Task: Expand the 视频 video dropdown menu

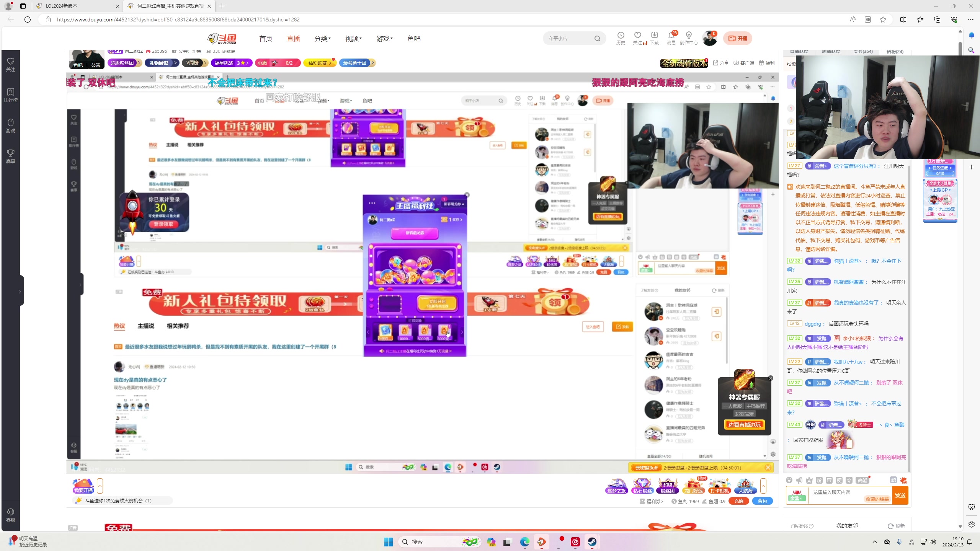Action: [353, 39]
